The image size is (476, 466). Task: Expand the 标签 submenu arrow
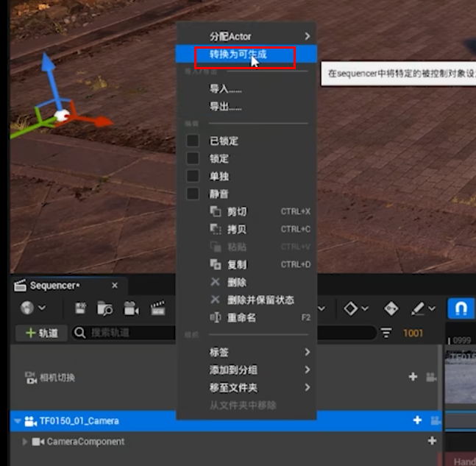pyautogui.click(x=308, y=352)
